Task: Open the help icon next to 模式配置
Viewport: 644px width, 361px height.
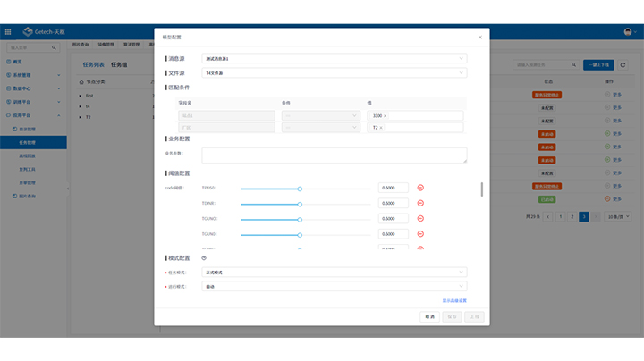Action: click(204, 257)
